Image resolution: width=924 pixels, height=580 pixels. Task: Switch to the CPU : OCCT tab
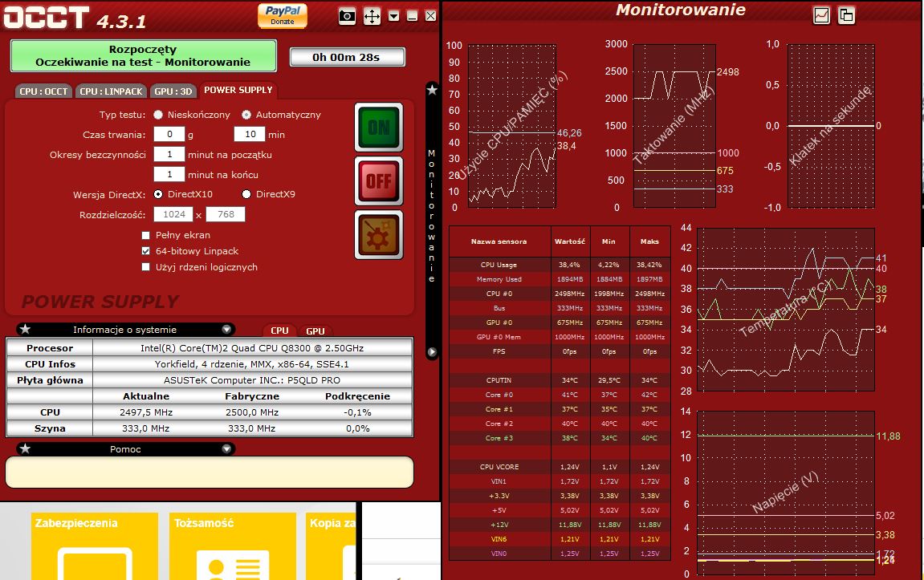point(43,91)
